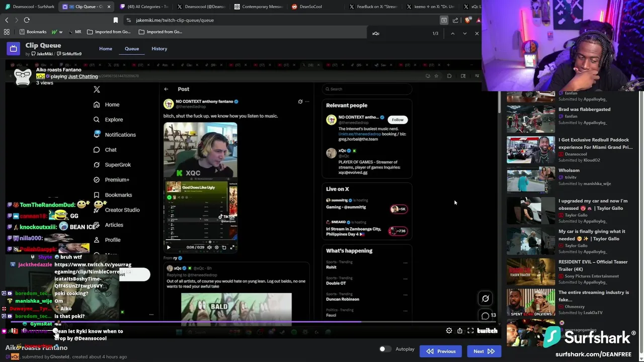Open the browser share icon in the address bar
Viewport: 644px width, 362px height.
tap(455, 20)
